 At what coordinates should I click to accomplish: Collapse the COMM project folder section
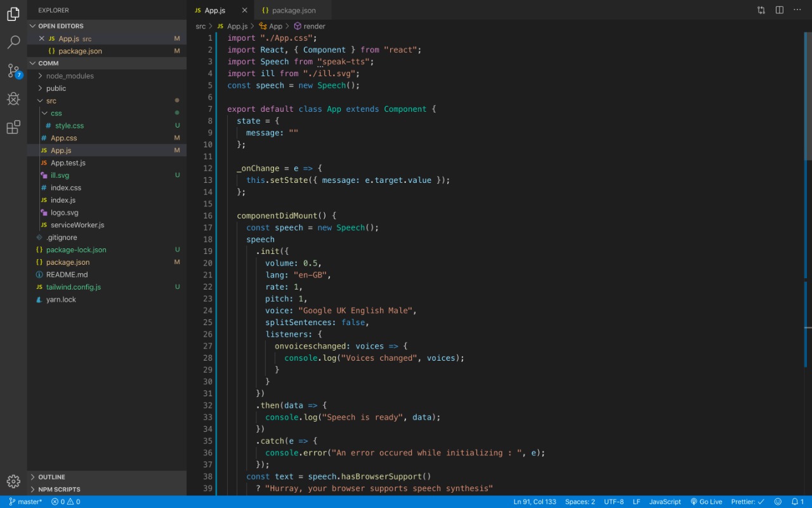(107, 63)
